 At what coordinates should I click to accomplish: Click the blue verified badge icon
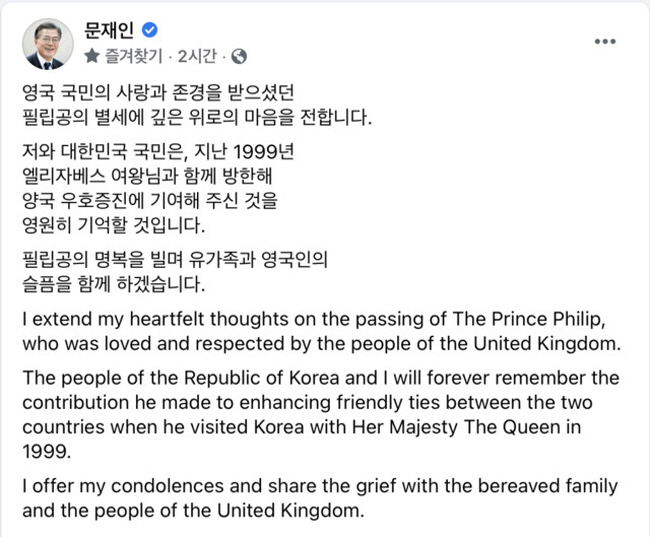150,30
